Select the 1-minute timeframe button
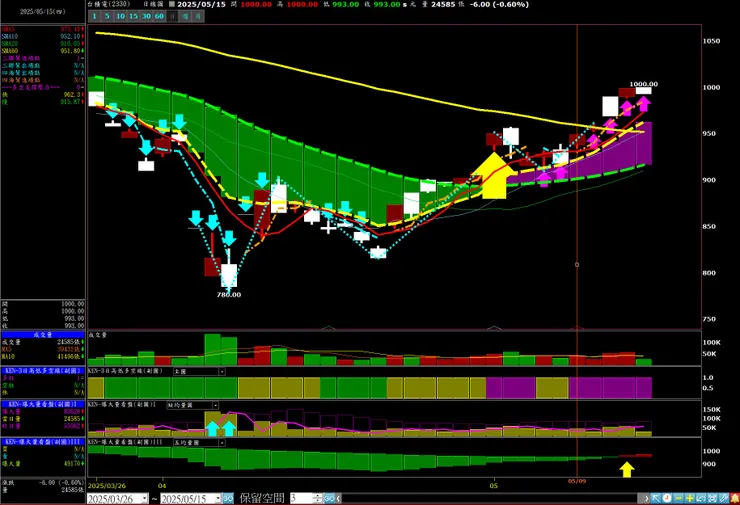This screenshot has height=505, width=740. click(94, 16)
